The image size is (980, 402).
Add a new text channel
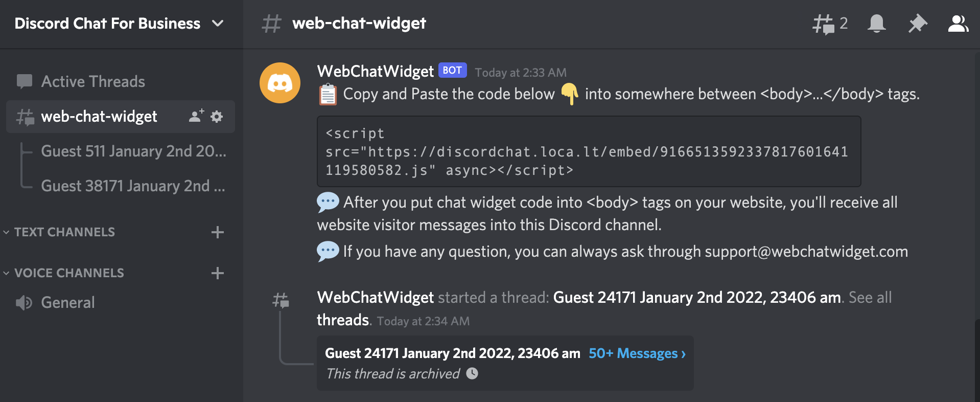click(x=217, y=232)
